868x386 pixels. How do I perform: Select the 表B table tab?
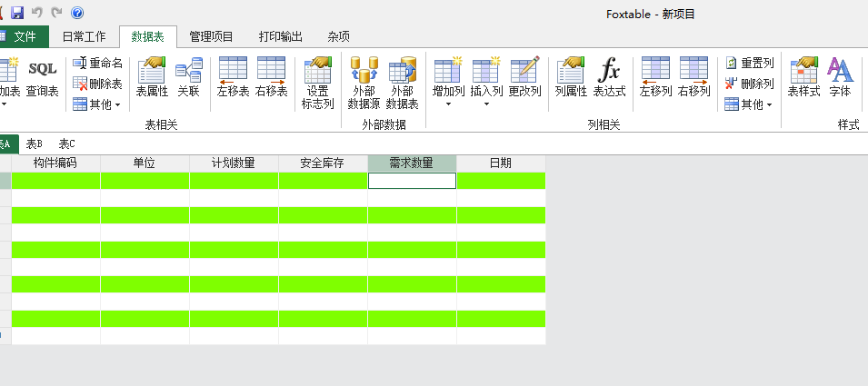(35, 144)
